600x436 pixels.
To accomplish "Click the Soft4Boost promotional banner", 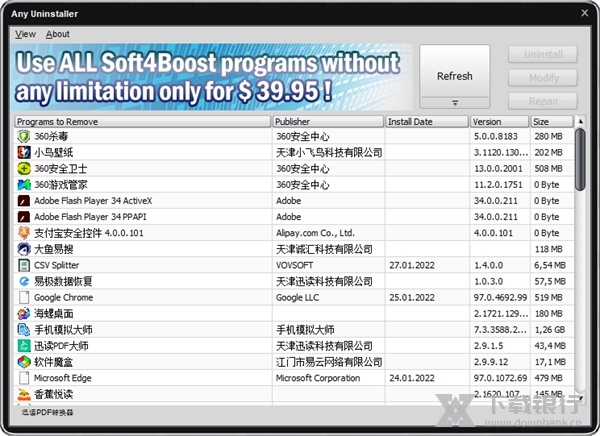I will click(212, 77).
